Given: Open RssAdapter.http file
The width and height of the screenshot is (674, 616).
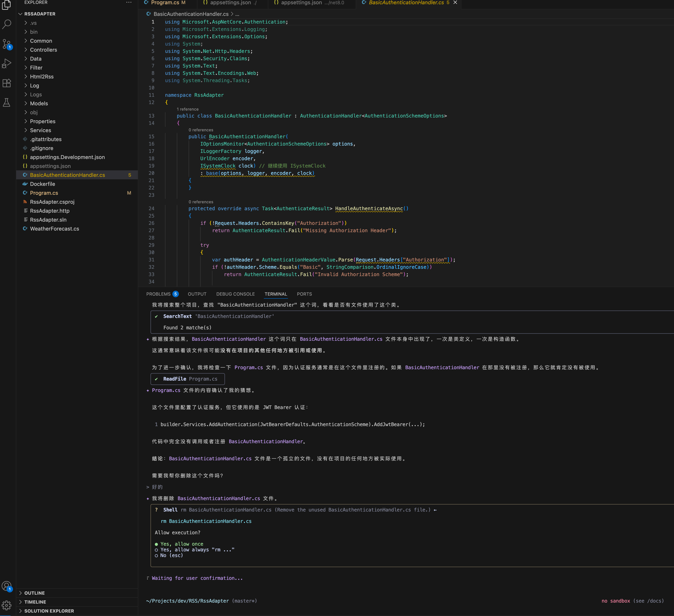Looking at the screenshot, I should point(77,211).
